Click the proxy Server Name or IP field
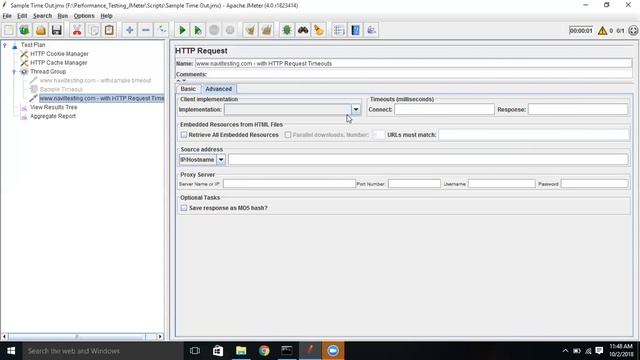 pos(289,184)
